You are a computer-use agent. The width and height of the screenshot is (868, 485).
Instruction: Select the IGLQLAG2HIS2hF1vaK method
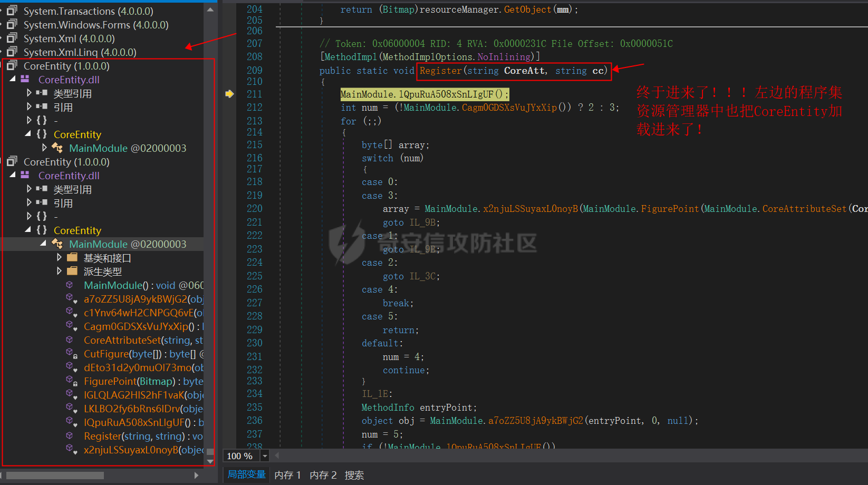(143, 395)
